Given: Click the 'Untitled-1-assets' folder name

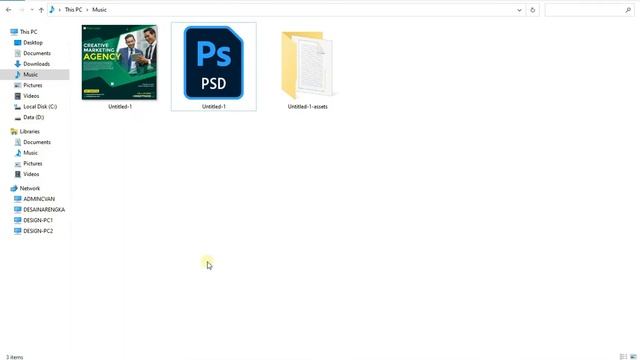Looking at the screenshot, I should click(307, 107).
